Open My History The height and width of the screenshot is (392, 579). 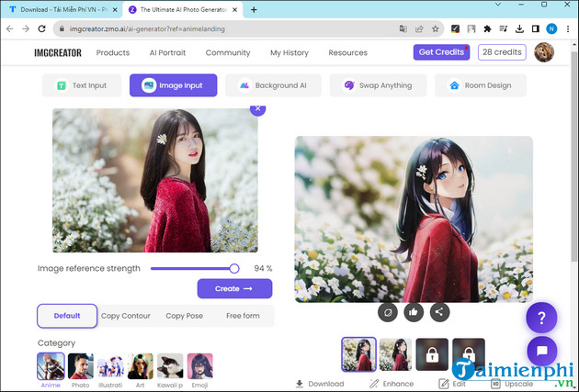click(289, 52)
